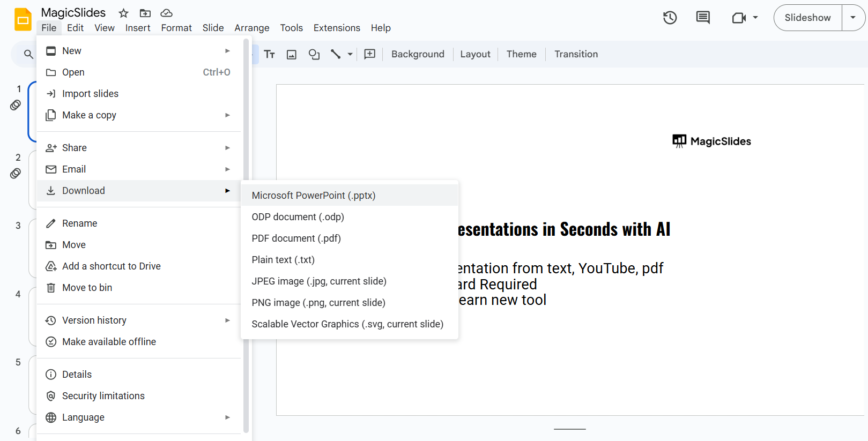Open the comments panel icon
Viewport: 868px width, 441px height.
tap(702, 18)
